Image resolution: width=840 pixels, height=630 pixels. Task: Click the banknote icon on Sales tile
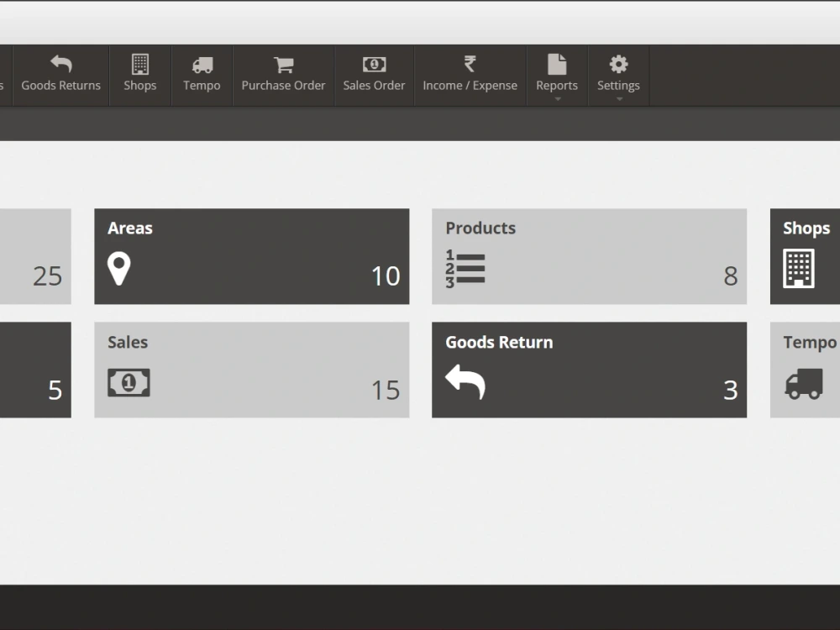(x=129, y=382)
